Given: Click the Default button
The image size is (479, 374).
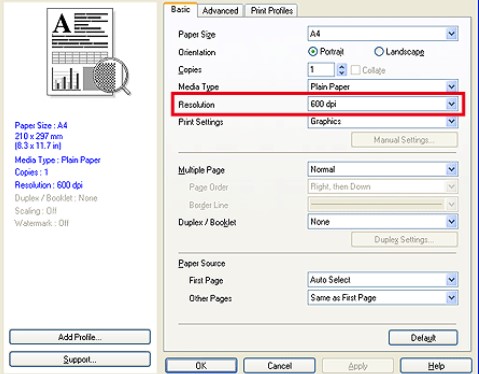Looking at the screenshot, I should (423, 338).
